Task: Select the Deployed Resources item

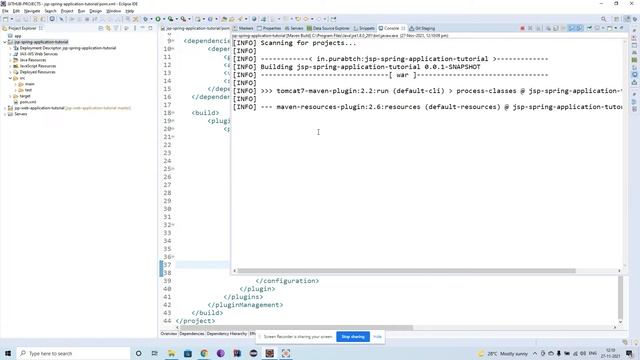Action: (x=37, y=72)
